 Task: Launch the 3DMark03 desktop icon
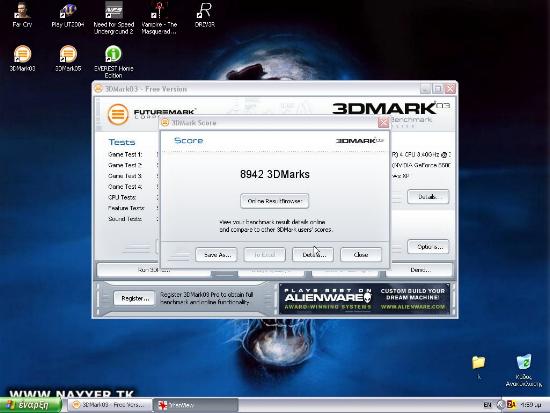coord(22,58)
